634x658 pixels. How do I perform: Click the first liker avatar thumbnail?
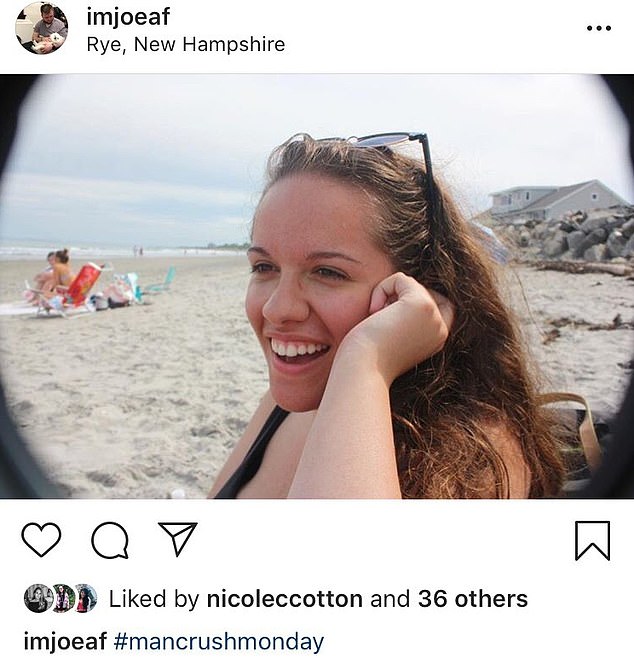tap(37, 598)
